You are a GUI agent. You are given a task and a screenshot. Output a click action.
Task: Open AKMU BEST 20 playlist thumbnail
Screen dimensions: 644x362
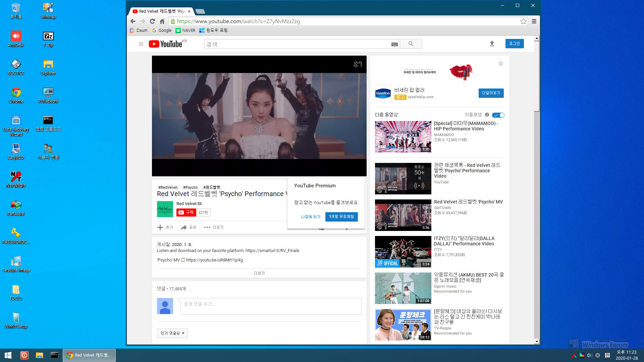point(403,288)
